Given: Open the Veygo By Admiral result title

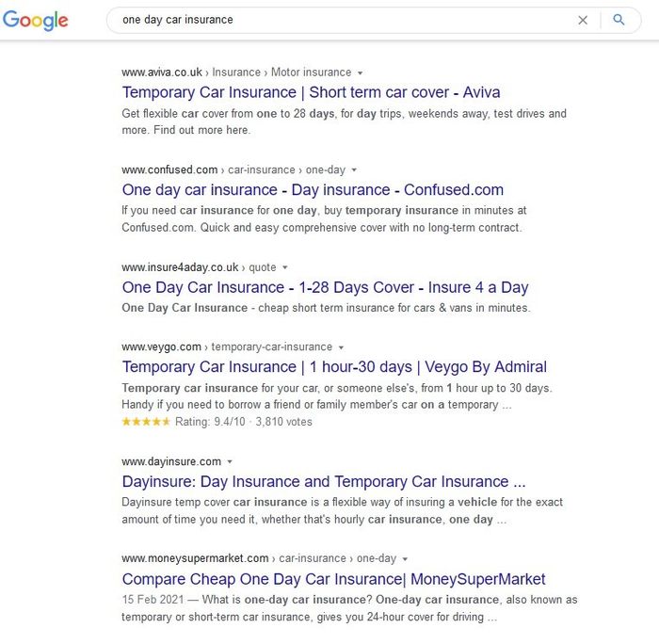Looking at the screenshot, I should [334, 367].
